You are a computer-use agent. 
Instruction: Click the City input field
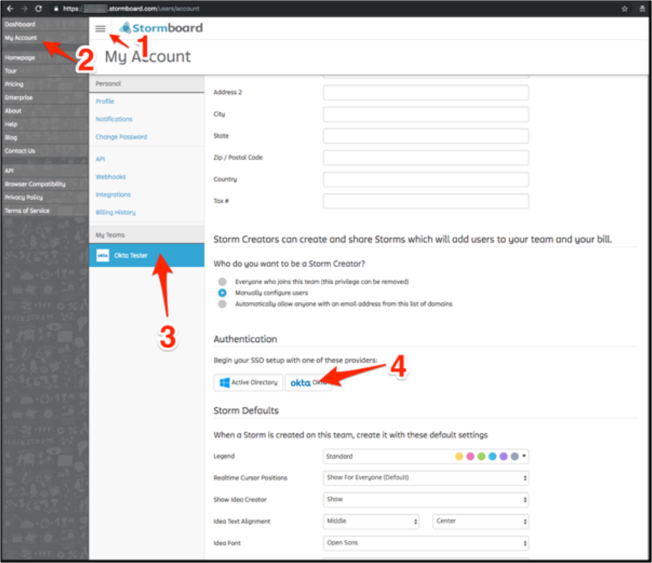coord(426,114)
